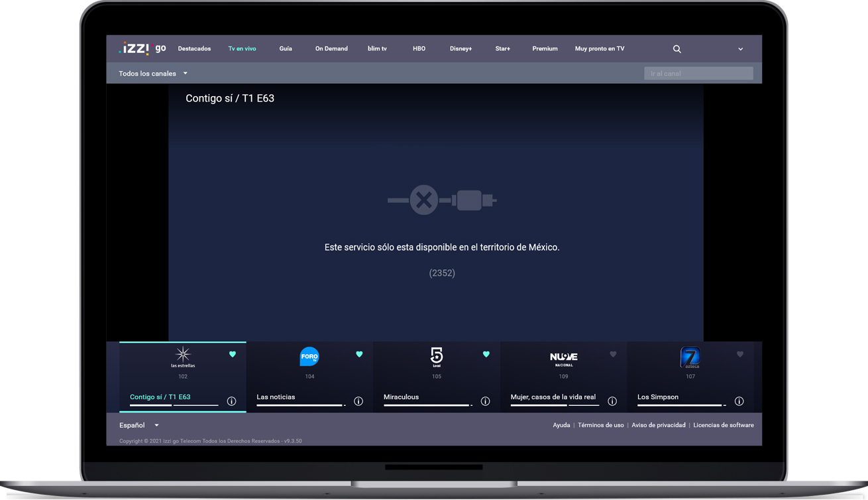Click the disconnected plug error icon
Screen dimensions: 868x500
pos(442,200)
